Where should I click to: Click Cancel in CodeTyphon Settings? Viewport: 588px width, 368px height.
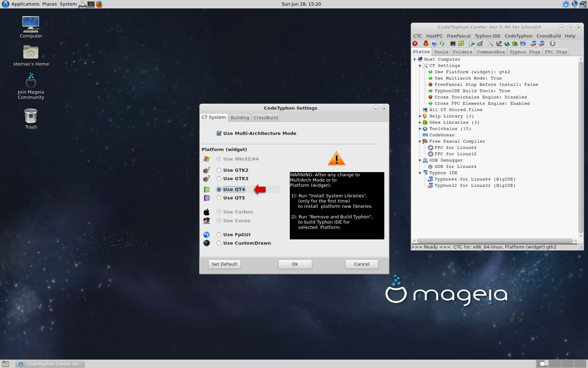tap(362, 264)
